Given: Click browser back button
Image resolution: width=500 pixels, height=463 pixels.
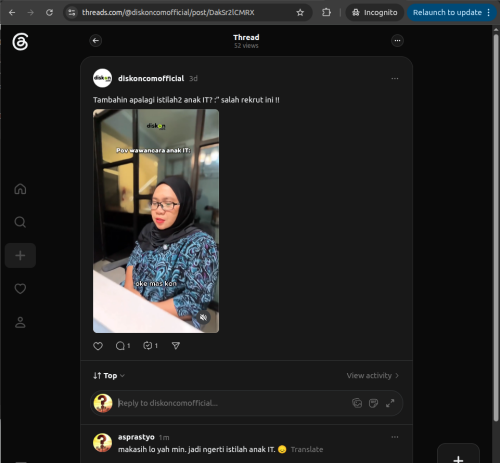Looking at the screenshot, I should pos(12,13).
